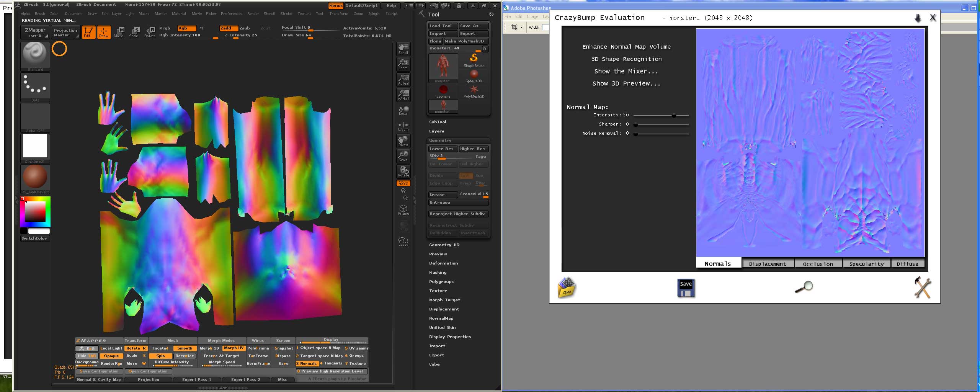Screen dimensions: 980x392
Task: Expand the NormalMap section
Action: (x=441, y=318)
